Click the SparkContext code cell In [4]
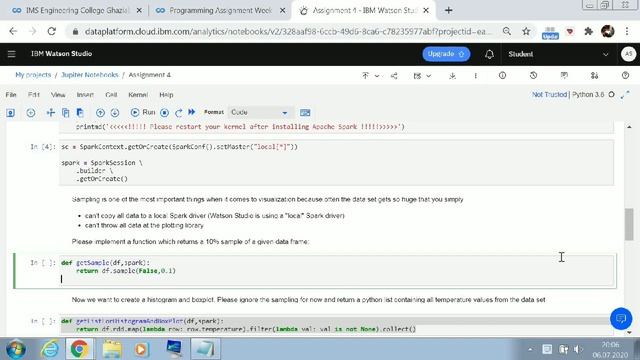The width and height of the screenshot is (640, 360). 336,162
